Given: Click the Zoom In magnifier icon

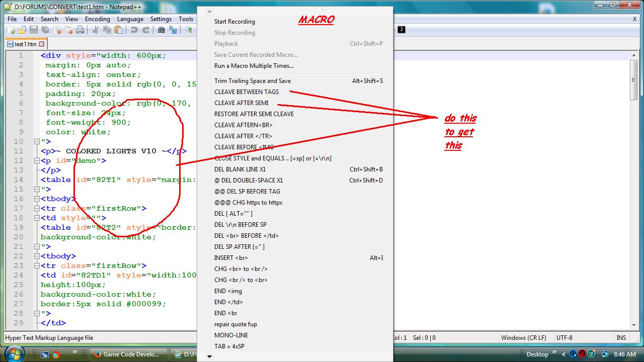Looking at the screenshot, I should (x=189, y=30).
